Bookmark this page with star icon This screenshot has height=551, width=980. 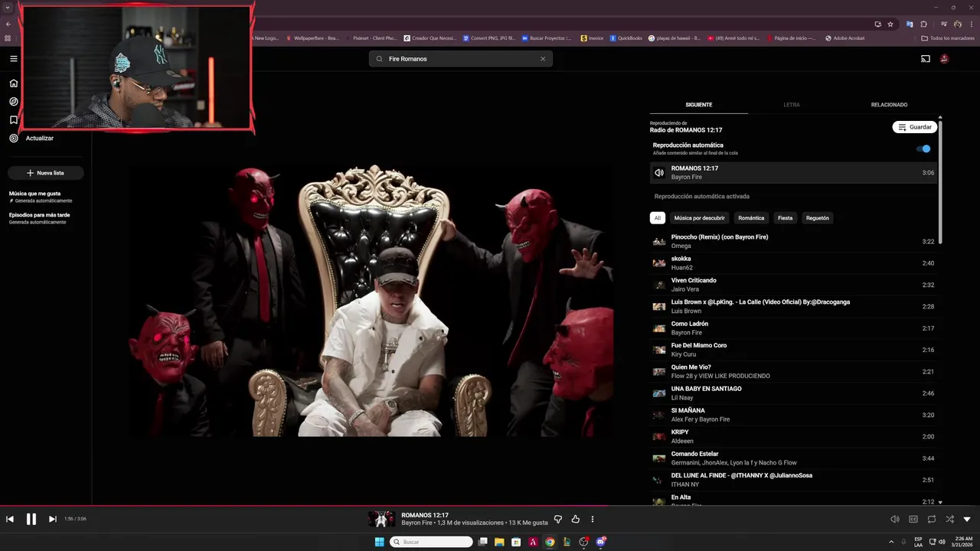coord(890,24)
